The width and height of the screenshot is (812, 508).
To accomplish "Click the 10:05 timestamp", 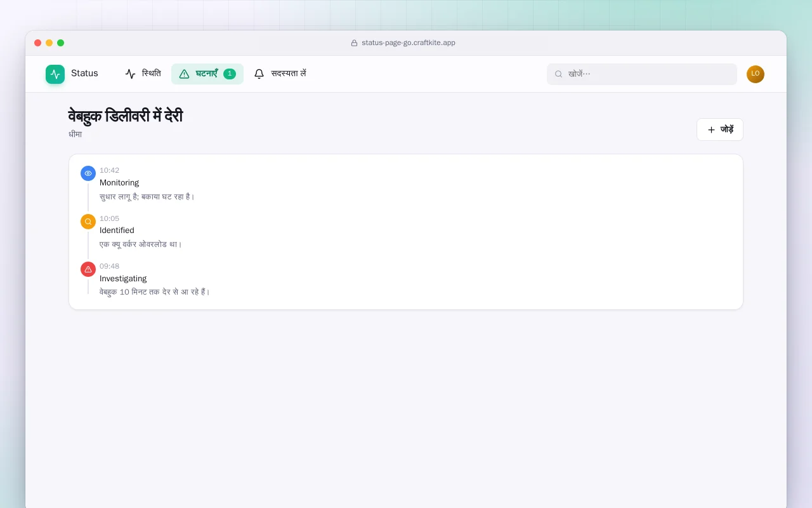I will (x=109, y=218).
